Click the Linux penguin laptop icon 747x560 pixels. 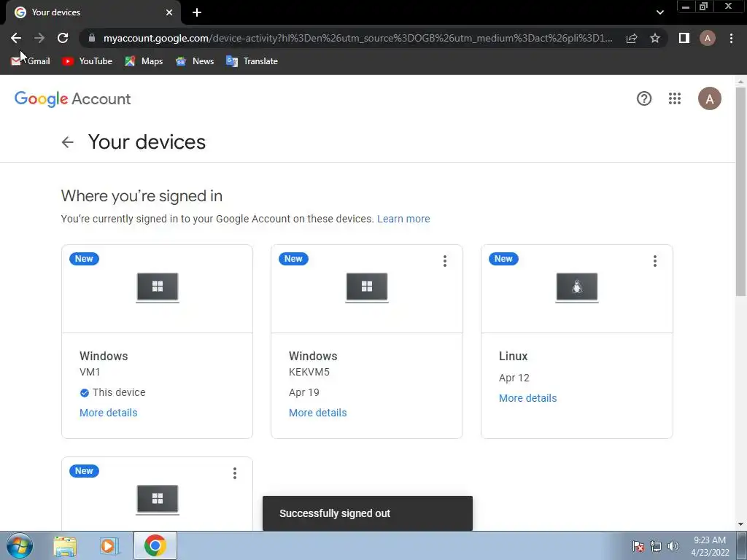[577, 287]
